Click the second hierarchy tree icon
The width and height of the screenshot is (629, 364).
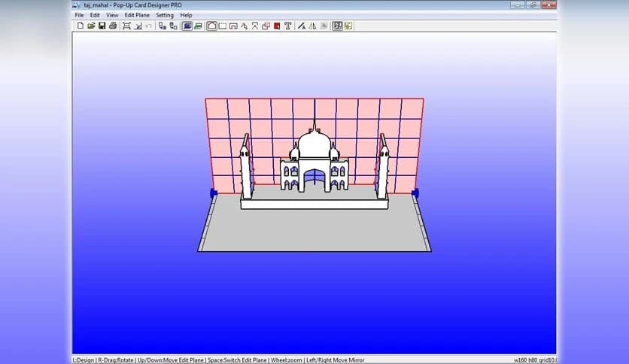(x=173, y=26)
